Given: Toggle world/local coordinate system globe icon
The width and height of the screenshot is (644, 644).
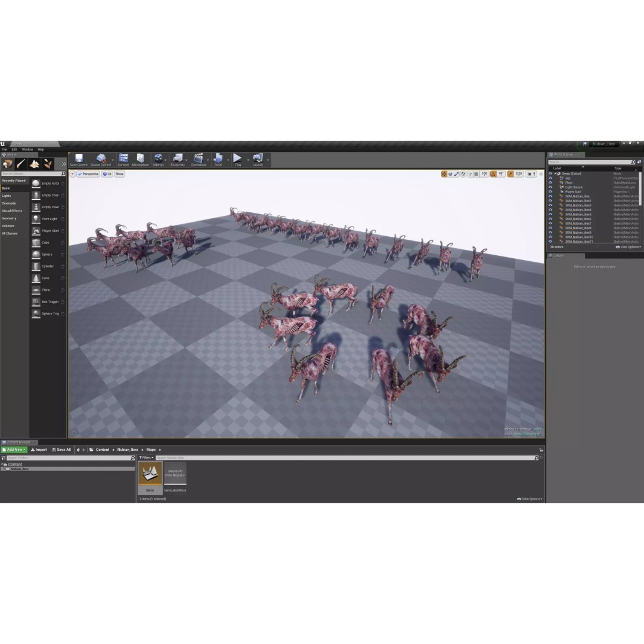Looking at the screenshot, I should coord(463,174).
